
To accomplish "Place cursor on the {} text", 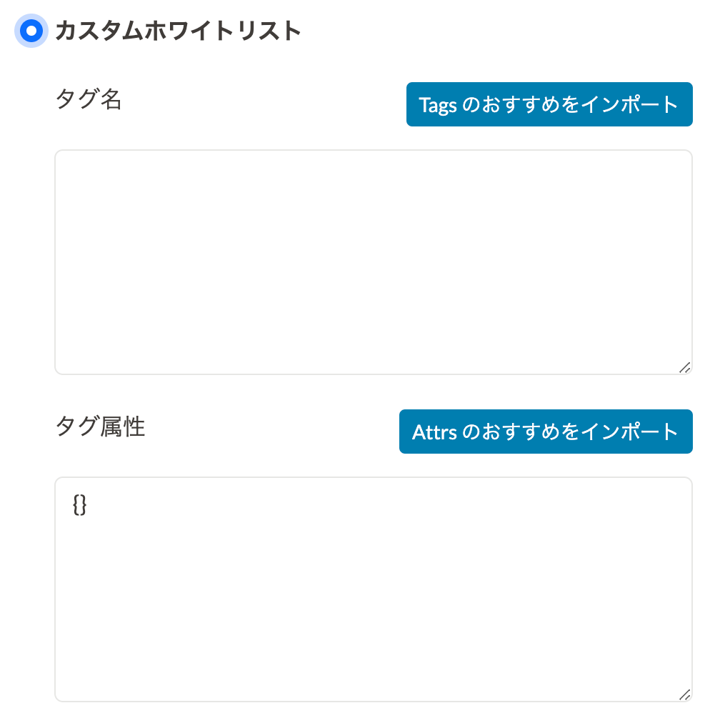I will coord(80,505).
